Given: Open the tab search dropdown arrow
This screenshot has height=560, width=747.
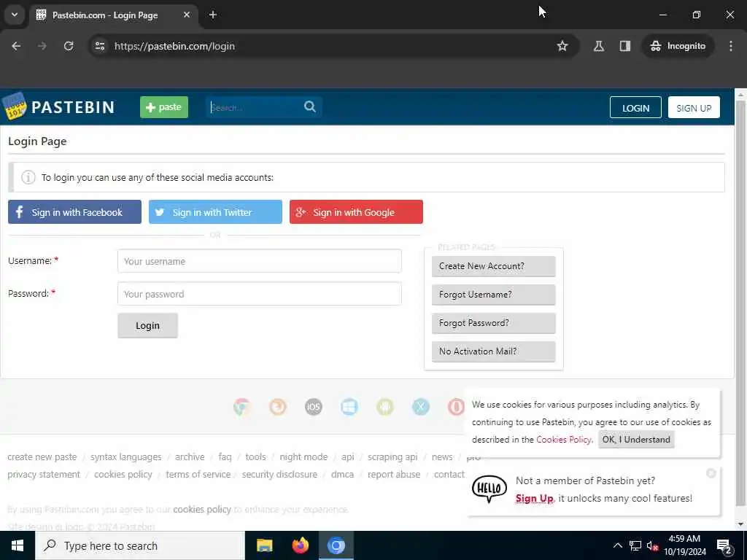Looking at the screenshot, I should 15,15.
